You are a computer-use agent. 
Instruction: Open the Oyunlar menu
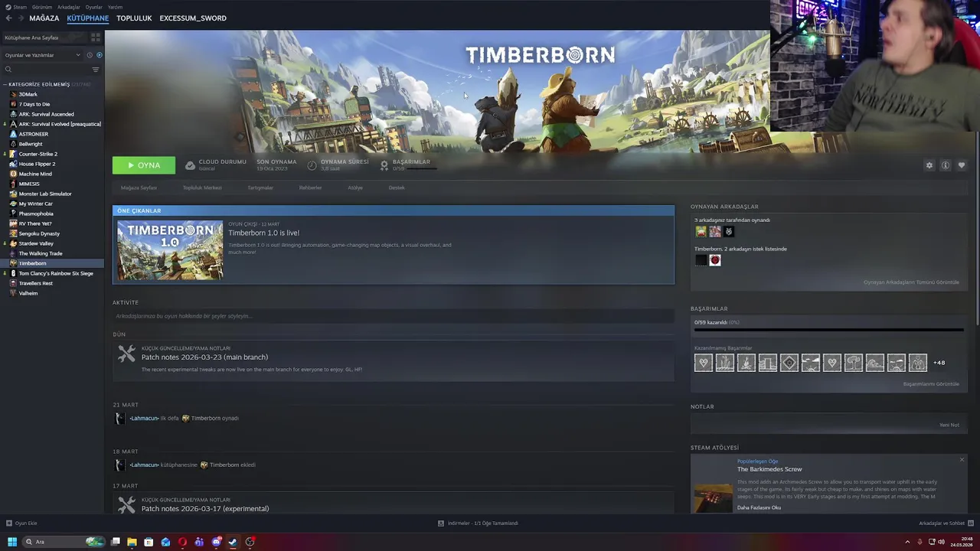93,7
